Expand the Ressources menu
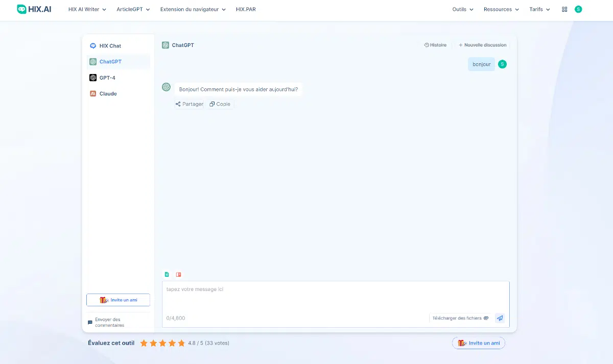Image resolution: width=613 pixels, height=364 pixels. (x=501, y=9)
